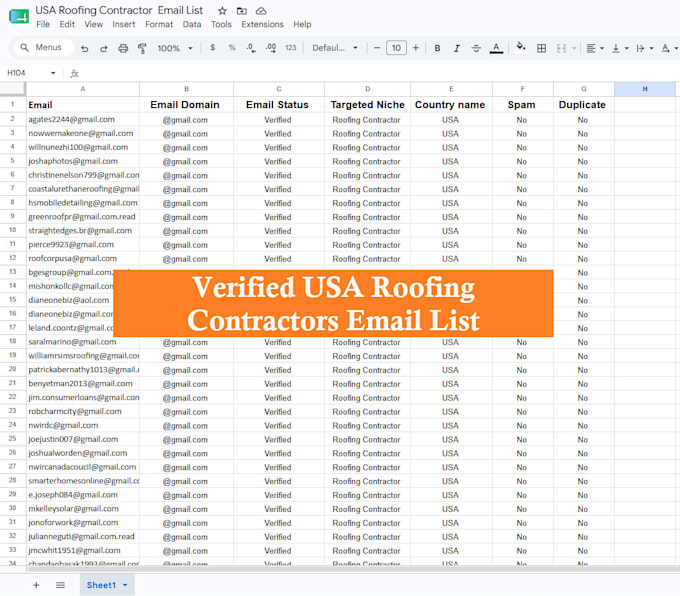Select cell with nwirdc@gmail.com
The width and height of the screenshot is (680, 596).
[x=83, y=425]
